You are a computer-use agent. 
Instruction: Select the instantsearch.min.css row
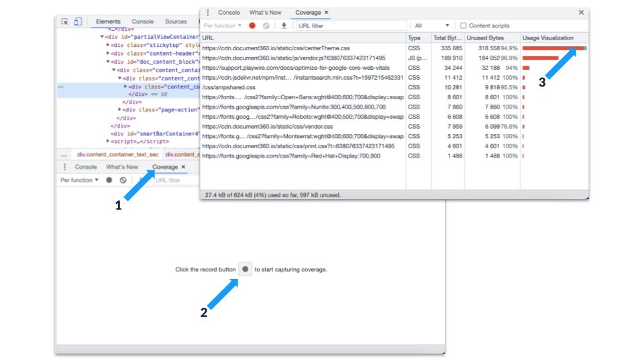coord(394,78)
